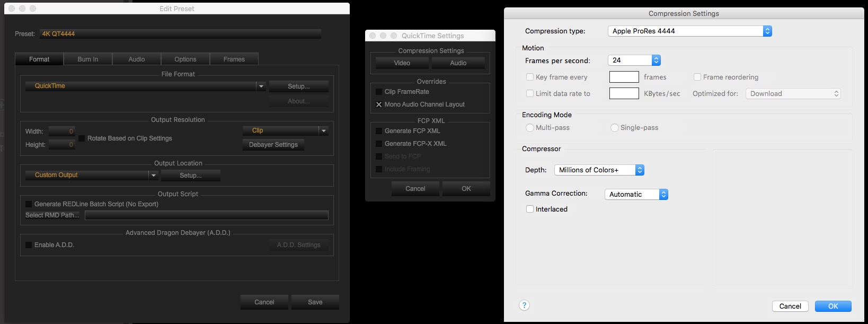The height and width of the screenshot is (324, 868).
Task: Enable Generate FCP XML checkbox
Action: click(x=379, y=131)
